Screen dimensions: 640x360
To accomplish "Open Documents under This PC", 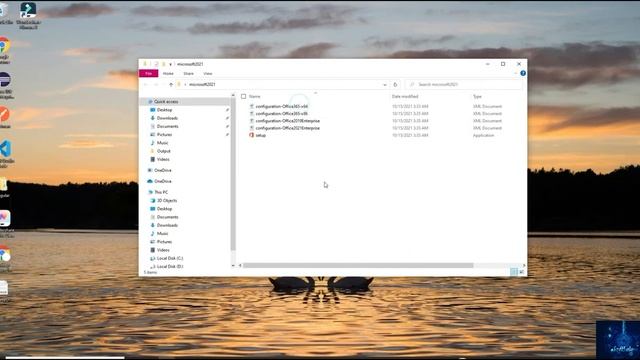I will [x=167, y=217].
